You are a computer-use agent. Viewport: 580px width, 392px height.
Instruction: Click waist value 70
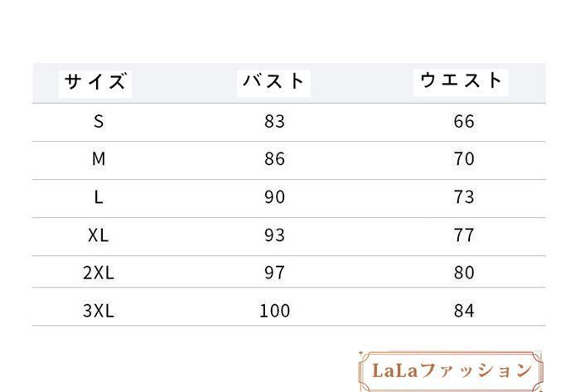pyautogui.click(x=464, y=159)
